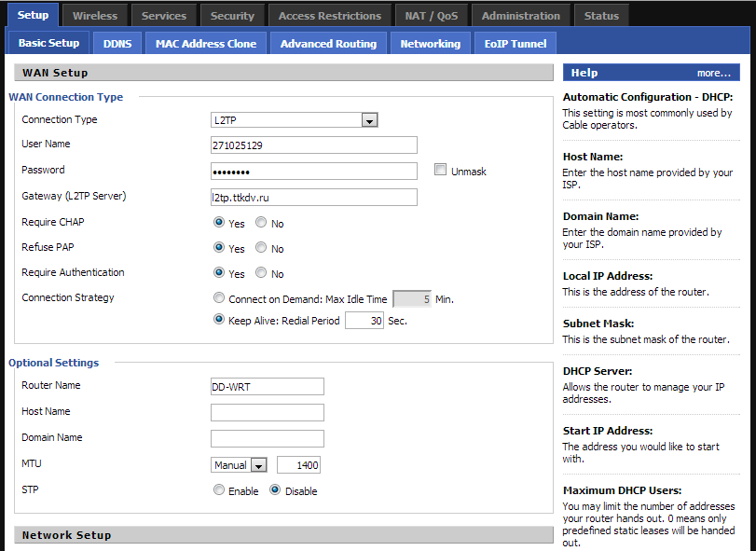
Task: Click the Redial Period seconds field
Action: (x=364, y=320)
